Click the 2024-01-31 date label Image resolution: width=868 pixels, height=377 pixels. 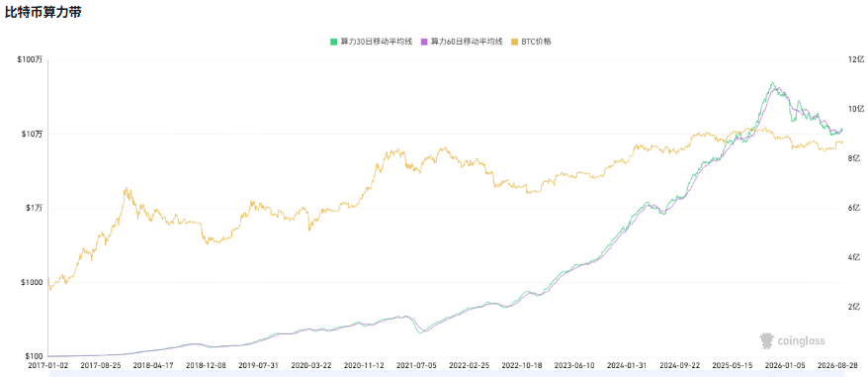coord(627,365)
